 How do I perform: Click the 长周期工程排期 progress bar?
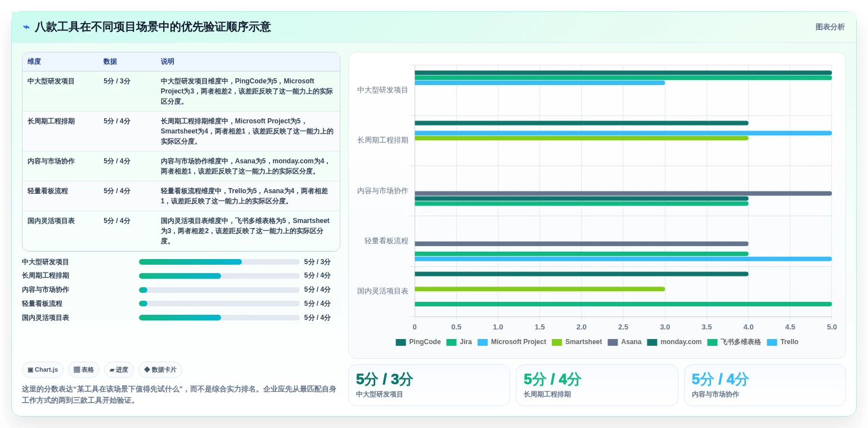coord(219,276)
